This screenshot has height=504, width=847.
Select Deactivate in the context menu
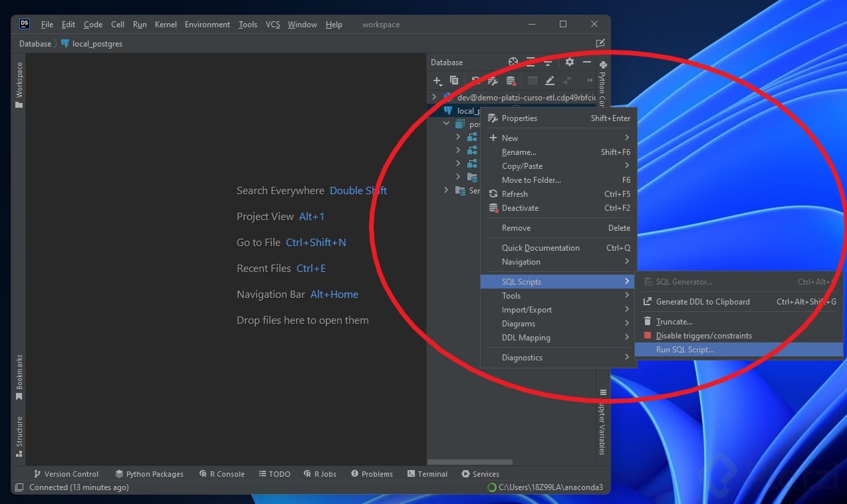[558, 208]
